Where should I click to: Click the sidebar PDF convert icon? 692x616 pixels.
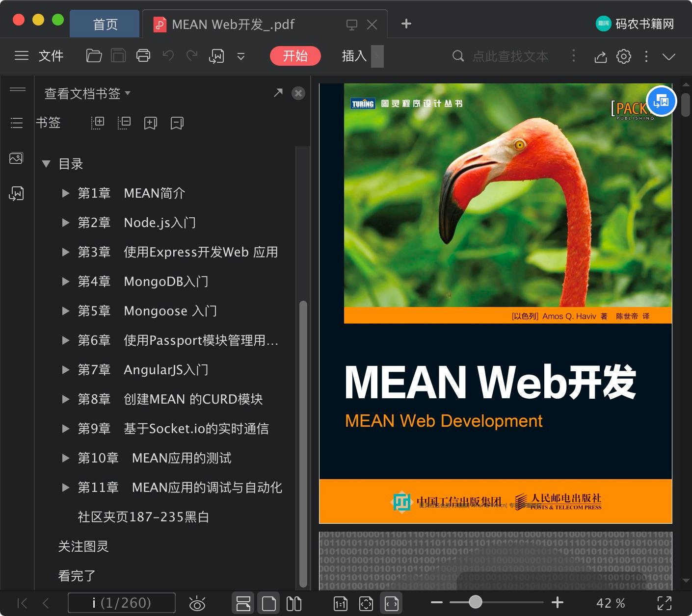[x=16, y=194]
